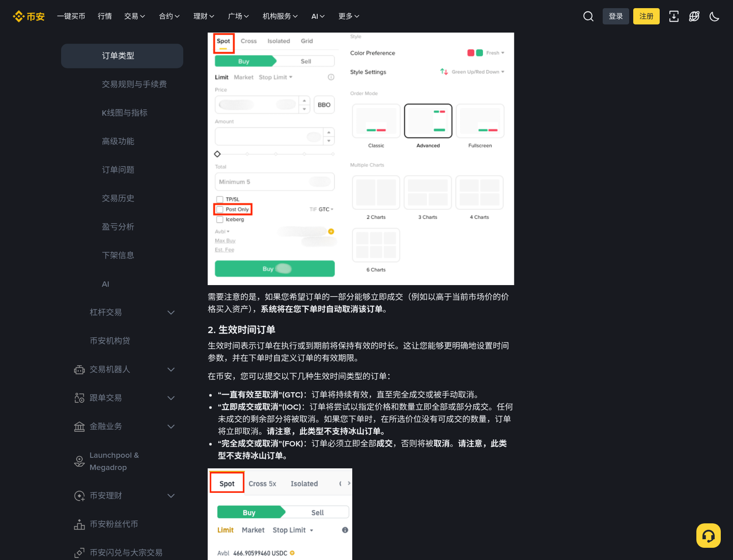
Task: Open 下架信息 sidebar item
Action: click(x=118, y=255)
